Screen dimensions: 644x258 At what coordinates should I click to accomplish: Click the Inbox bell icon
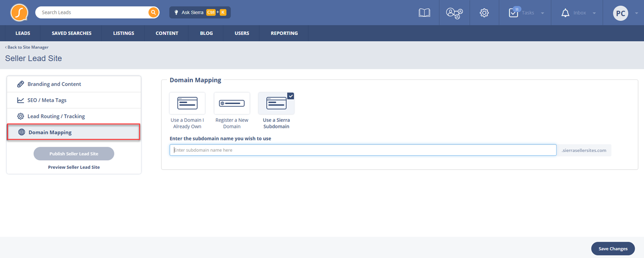565,13
